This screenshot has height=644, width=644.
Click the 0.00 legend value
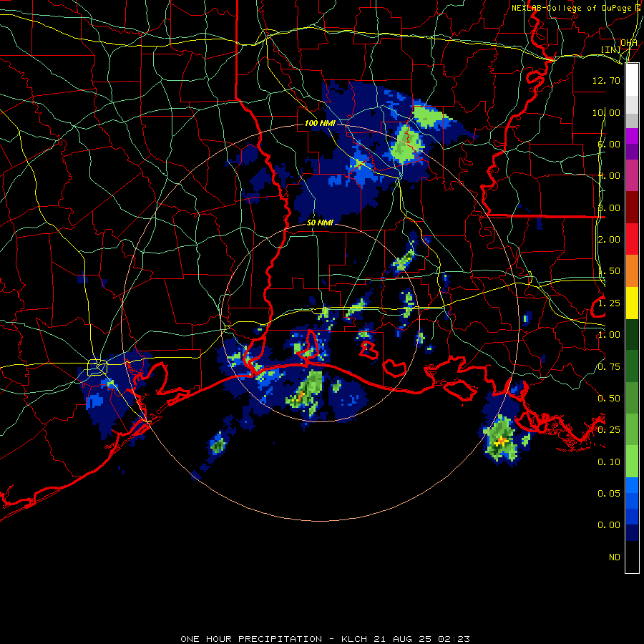pos(609,525)
